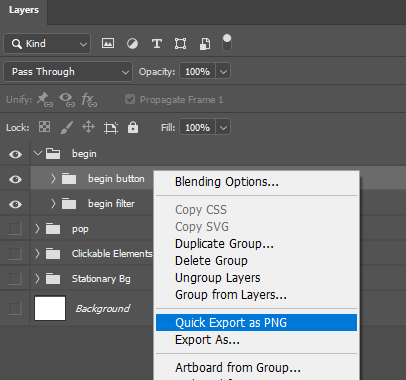
Task: Select the begin group name
Action: [84, 154]
